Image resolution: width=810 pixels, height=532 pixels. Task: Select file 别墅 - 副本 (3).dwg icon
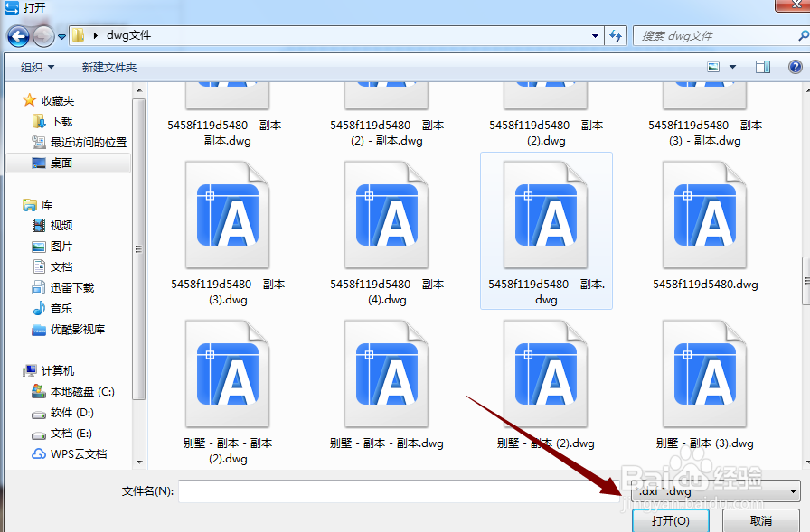pos(704,374)
